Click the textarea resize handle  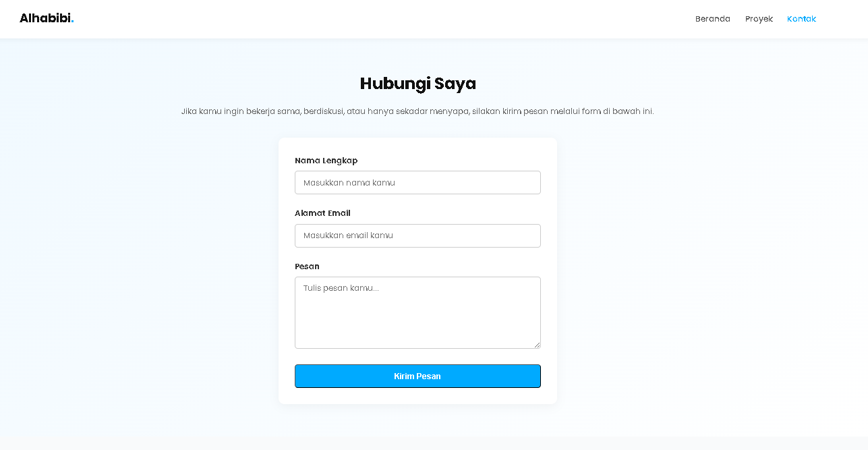tap(538, 345)
